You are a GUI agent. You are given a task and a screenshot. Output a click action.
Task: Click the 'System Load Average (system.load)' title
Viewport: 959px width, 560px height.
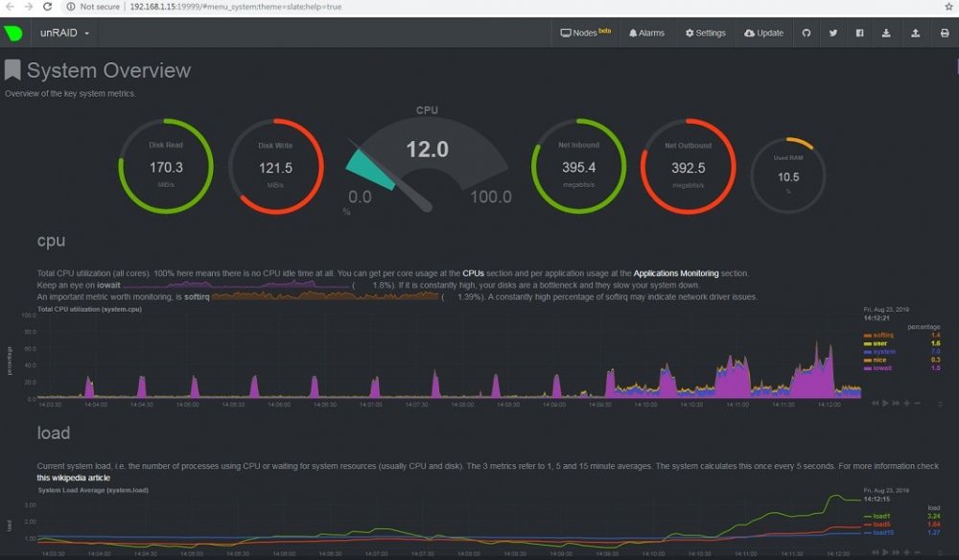(x=93, y=490)
